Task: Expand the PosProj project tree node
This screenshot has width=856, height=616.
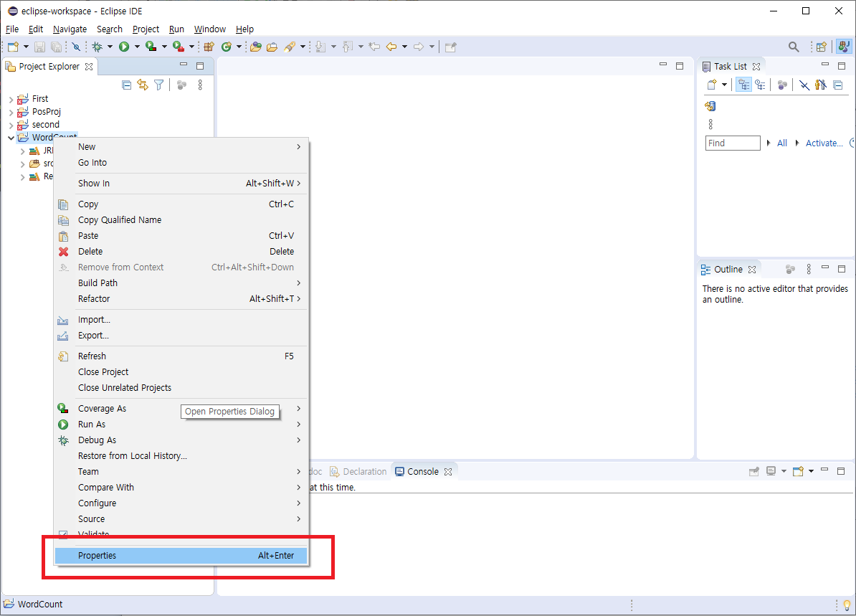Action: (x=11, y=113)
